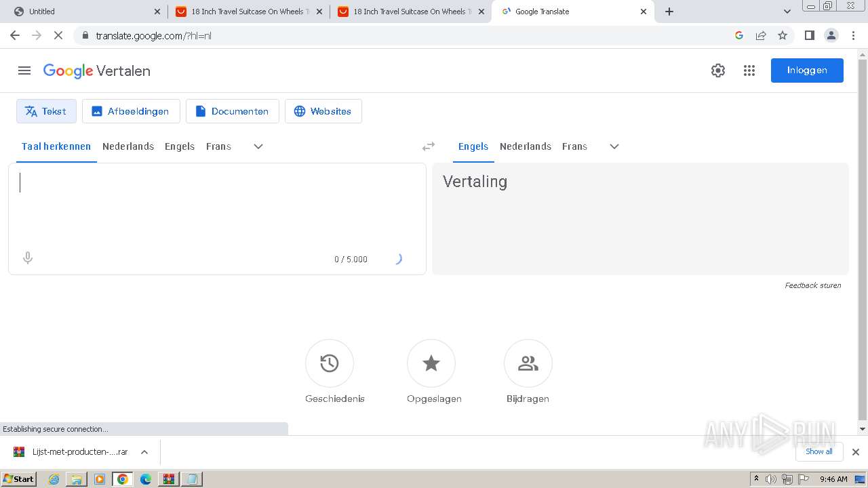Open File Explorer folder from taskbar

77,479
